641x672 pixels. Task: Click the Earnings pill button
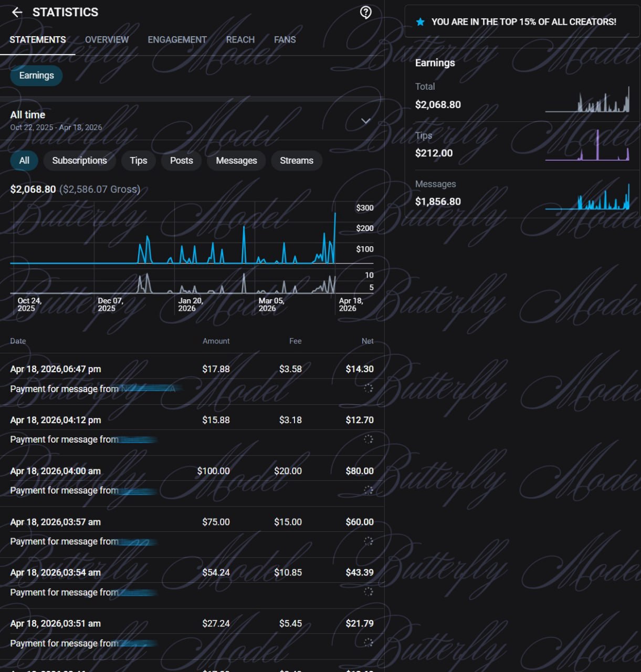tap(36, 76)
